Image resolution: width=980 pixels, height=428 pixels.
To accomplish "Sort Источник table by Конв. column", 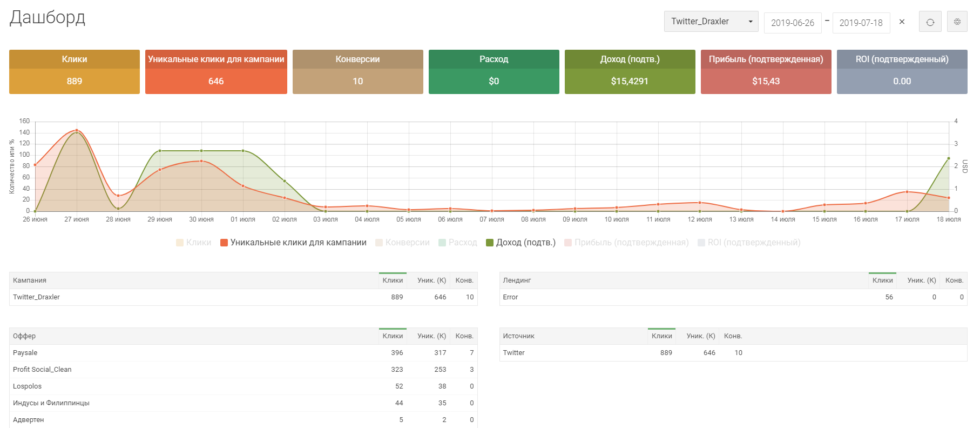I will coord(733,336).
